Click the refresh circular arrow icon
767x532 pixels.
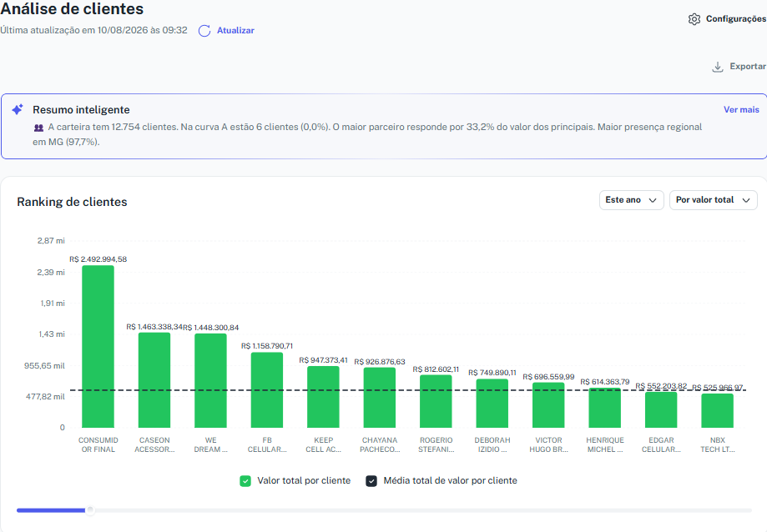coord(204,31)
